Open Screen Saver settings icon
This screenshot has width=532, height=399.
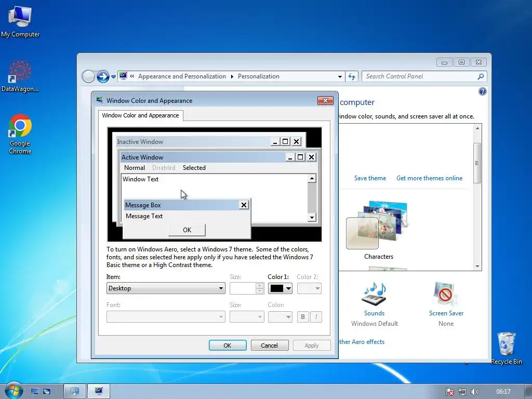445,294
